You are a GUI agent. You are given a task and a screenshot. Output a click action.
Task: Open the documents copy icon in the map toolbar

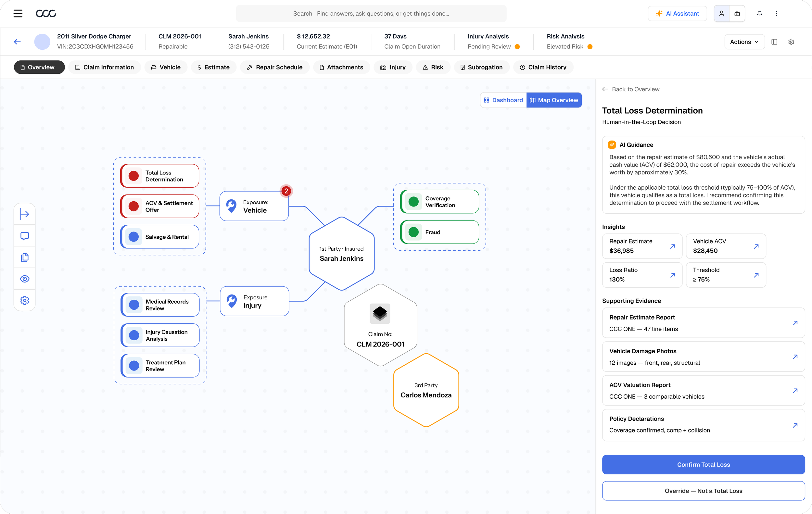pos(25,257)
